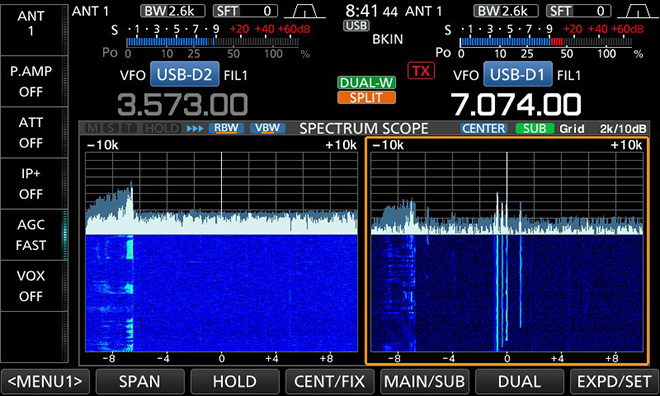Toggle VOX OFF setting
Viewport: 660px width, 396px height.
[x=31, y=286]
